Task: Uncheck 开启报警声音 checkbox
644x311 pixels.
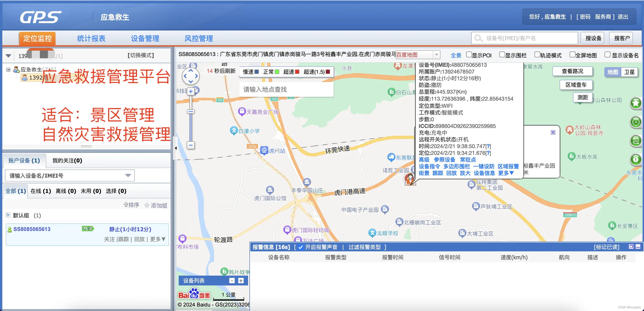Action: pos(301,247)
